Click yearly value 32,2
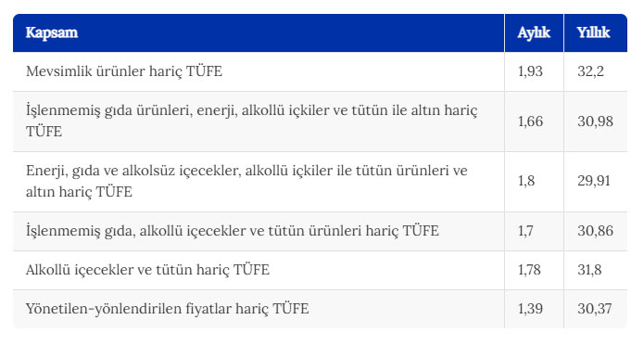 point(590,71)
